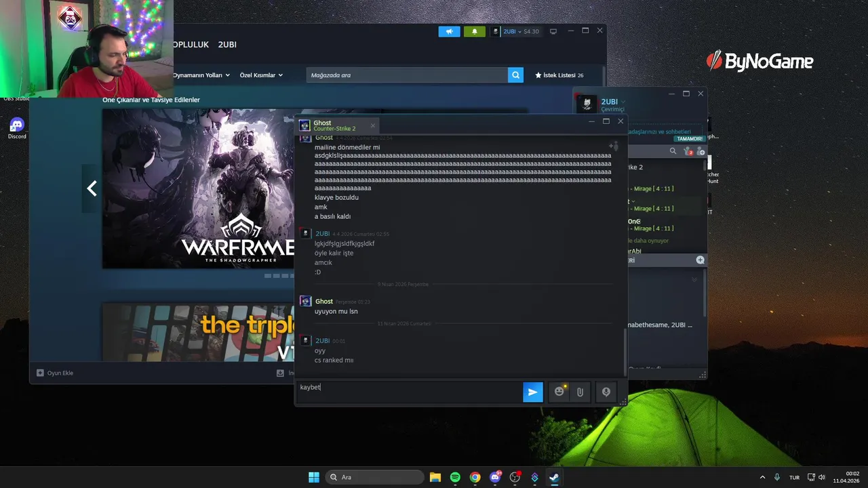Click the chat message input field
This screenshot has width=868, height=488.
410,391
